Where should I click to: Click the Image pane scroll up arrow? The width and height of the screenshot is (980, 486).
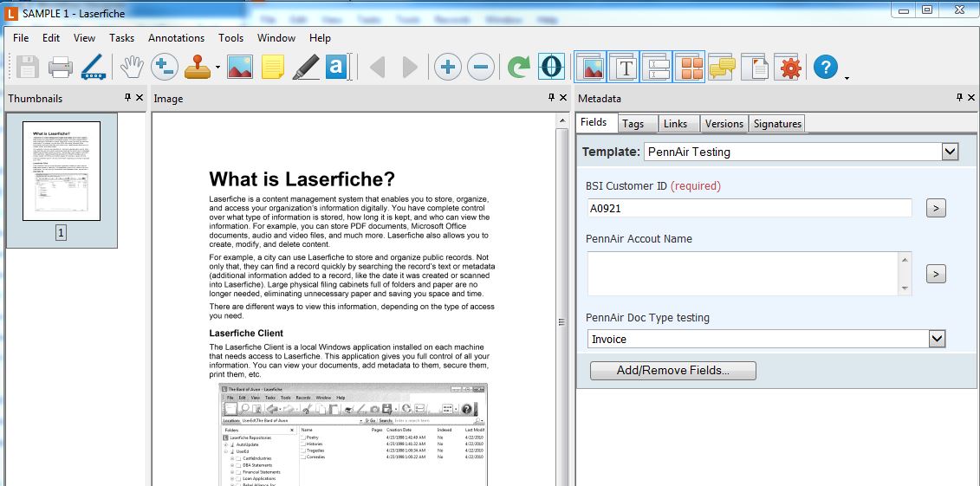tap(561, 121)
